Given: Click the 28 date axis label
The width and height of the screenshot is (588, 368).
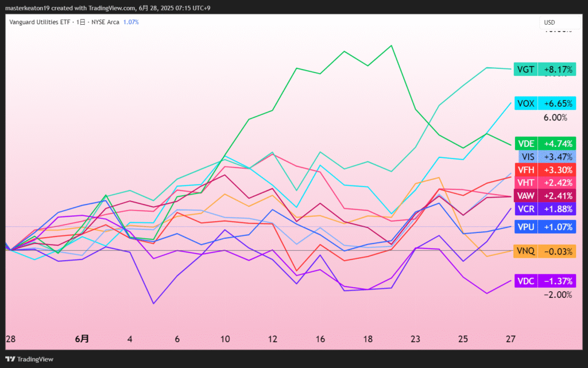Looking at the screenshot, I should pos(10,339).
